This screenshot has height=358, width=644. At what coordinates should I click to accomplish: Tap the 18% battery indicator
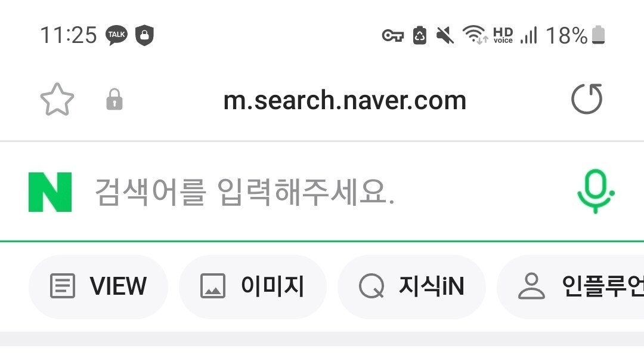click(575, 35)
